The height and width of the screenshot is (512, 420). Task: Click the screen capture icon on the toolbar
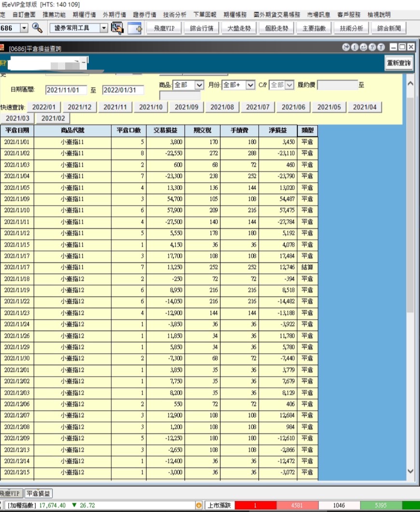point(117,28)
